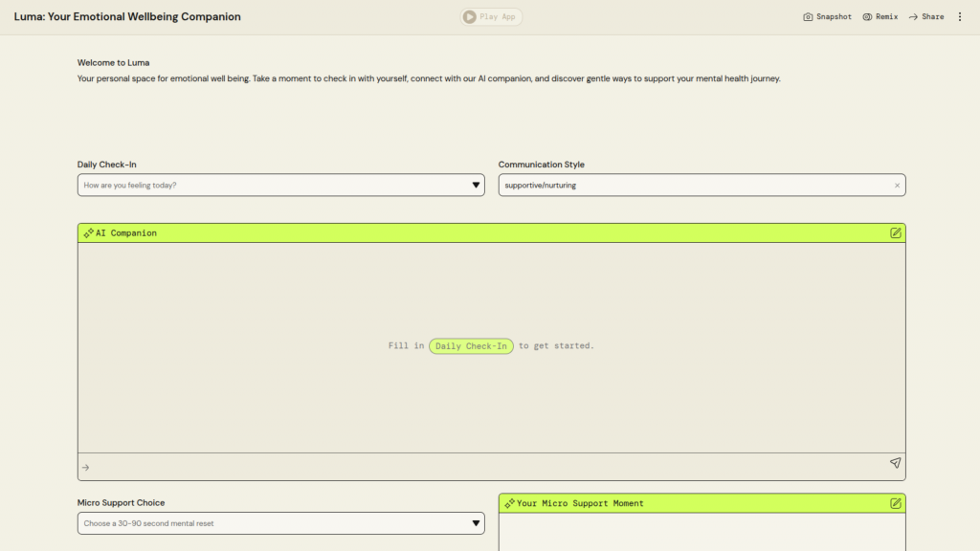The height and width of the screenshot is (551, 980).
Task: Click the Play App button
Action: pyautogui.click(x=491, y=16)
